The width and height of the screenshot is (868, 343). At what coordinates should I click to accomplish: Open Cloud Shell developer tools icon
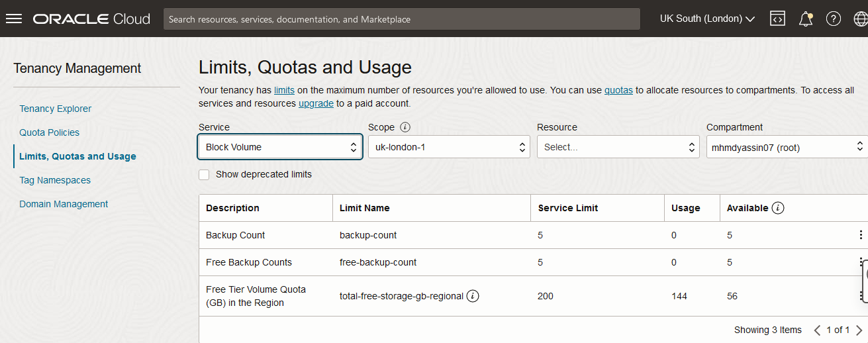click(777, 19)
